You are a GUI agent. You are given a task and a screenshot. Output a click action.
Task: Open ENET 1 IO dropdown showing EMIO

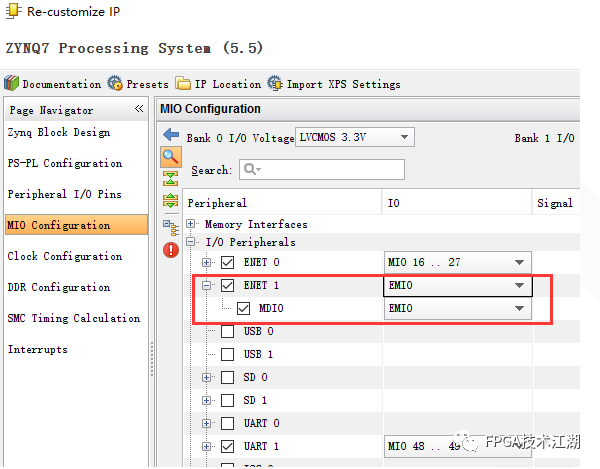coord(458,285)
